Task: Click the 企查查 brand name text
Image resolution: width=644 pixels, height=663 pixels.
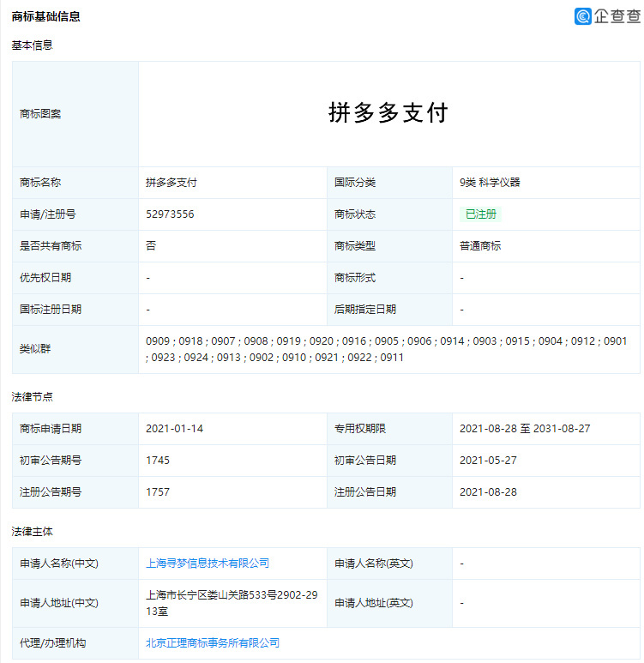Action: (x=617, y=16)
